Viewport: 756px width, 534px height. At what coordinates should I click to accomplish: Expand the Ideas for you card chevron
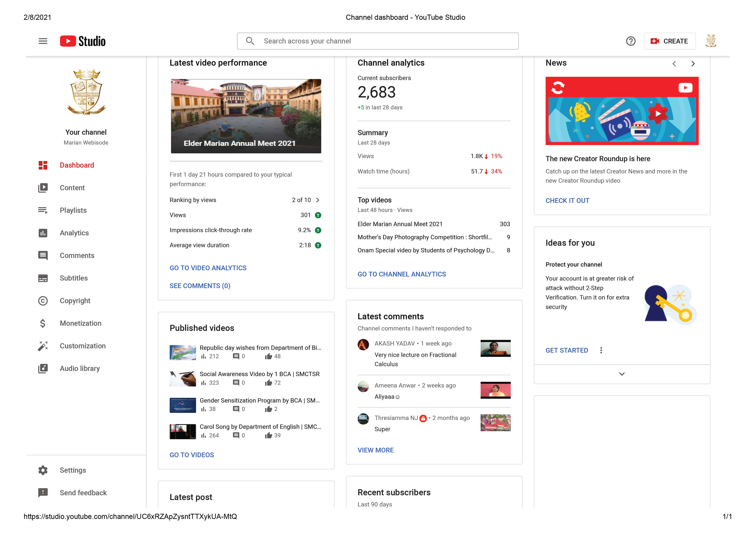click(x=622, y=374)
